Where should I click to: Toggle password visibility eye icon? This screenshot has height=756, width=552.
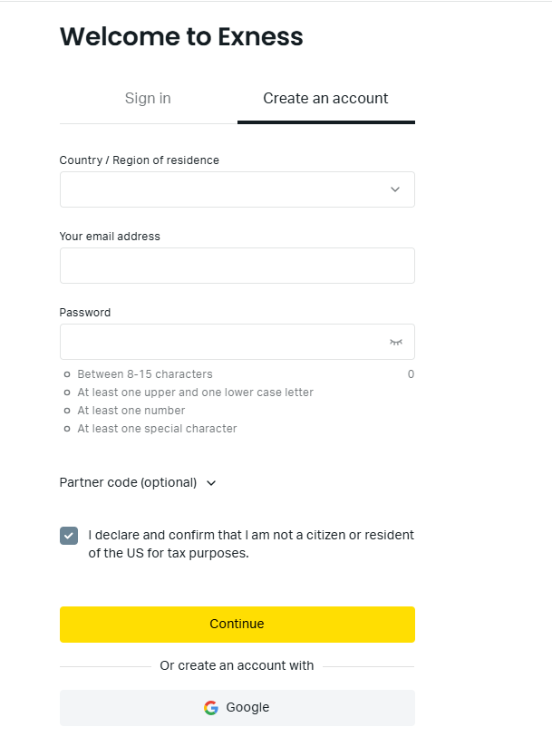click(x=395, y=342)
